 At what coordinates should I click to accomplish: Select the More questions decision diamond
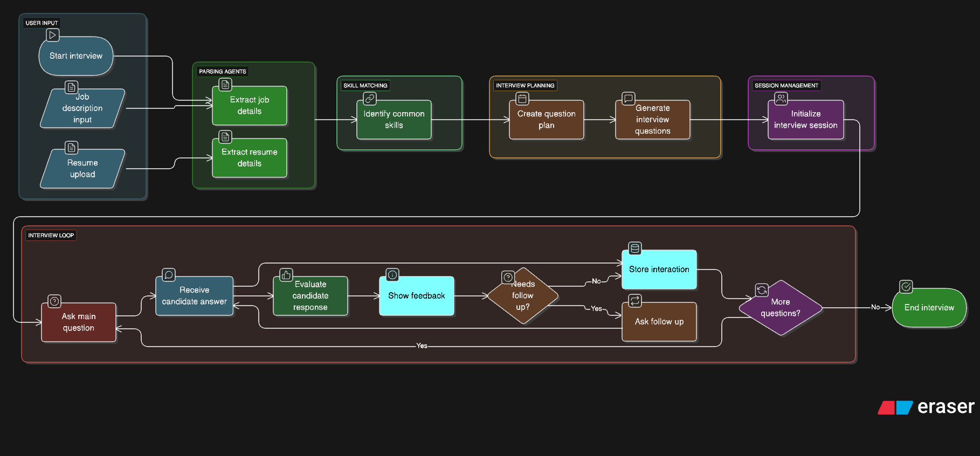click(x=781, y=308)
